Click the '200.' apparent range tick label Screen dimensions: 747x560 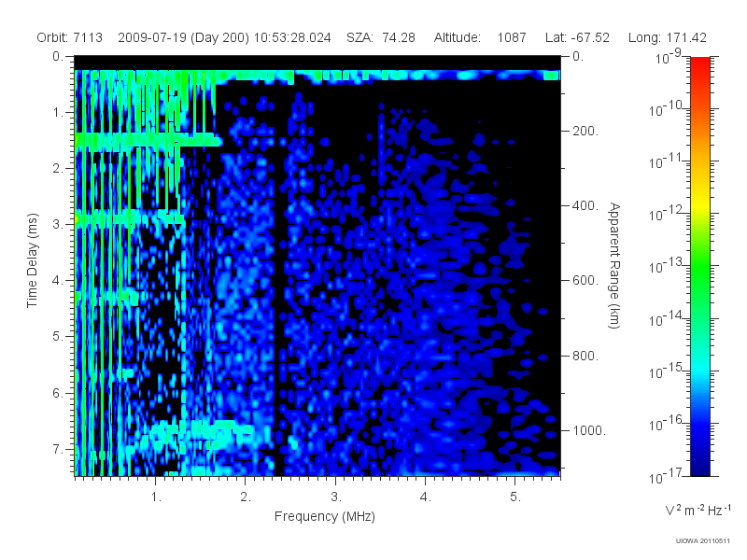(x=585, y=131)
